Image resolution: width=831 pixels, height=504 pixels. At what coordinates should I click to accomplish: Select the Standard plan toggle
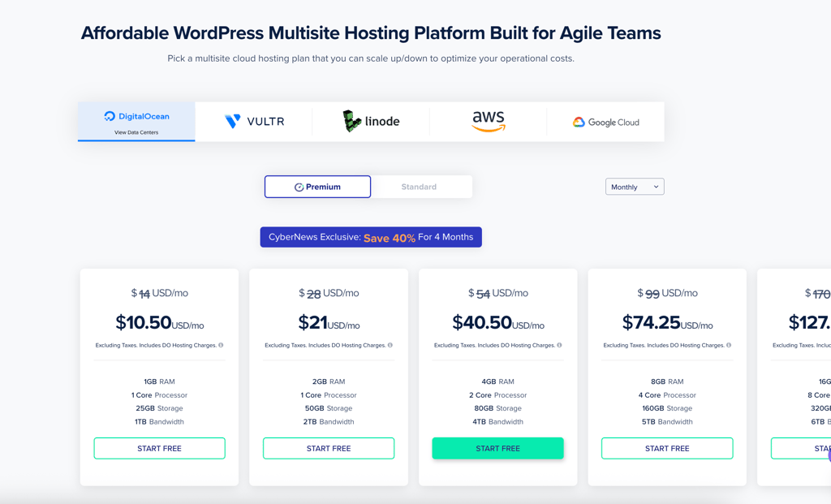[x=419, y=187]
